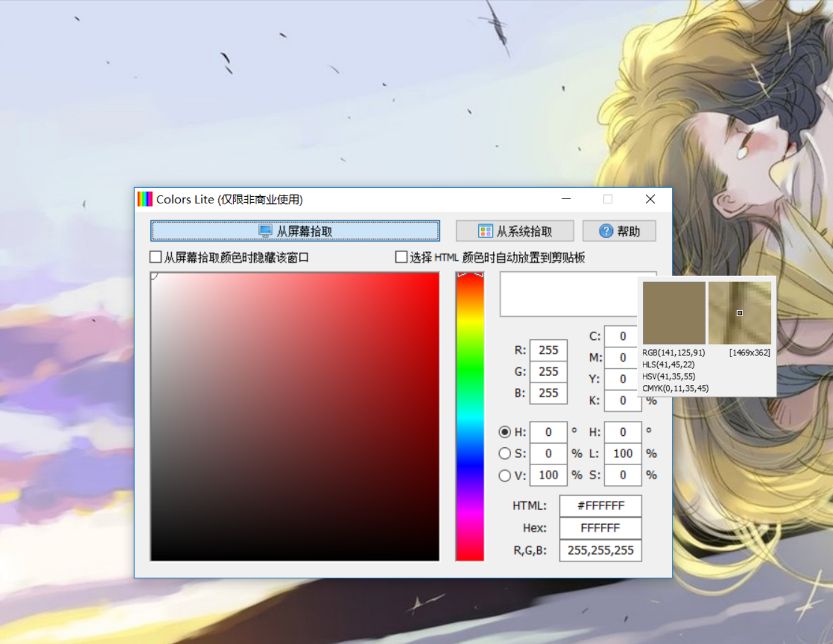The height and width of the screenshot is (644, 833).
Task: Click the magnified pixel preview in tooltip
Action: coord(739,313)
